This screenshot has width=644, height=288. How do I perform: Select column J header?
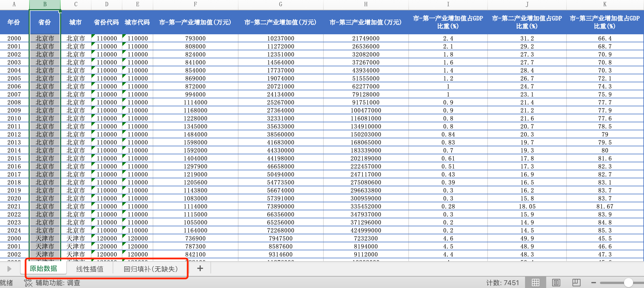pyautogui.click(x=527, y=4)
